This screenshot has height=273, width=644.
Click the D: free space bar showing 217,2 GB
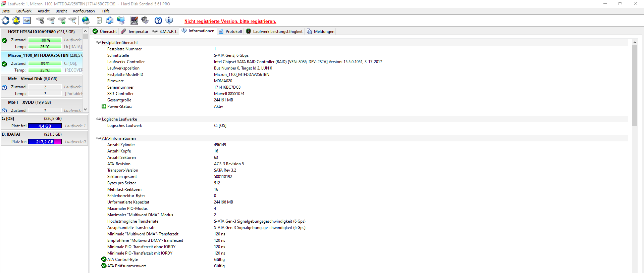pyautogui.click(x=45, y=142)
